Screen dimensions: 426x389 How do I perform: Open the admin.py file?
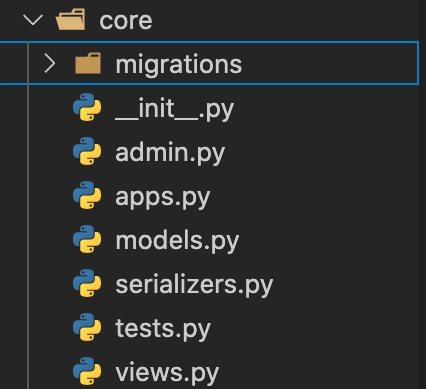(170, 153)
